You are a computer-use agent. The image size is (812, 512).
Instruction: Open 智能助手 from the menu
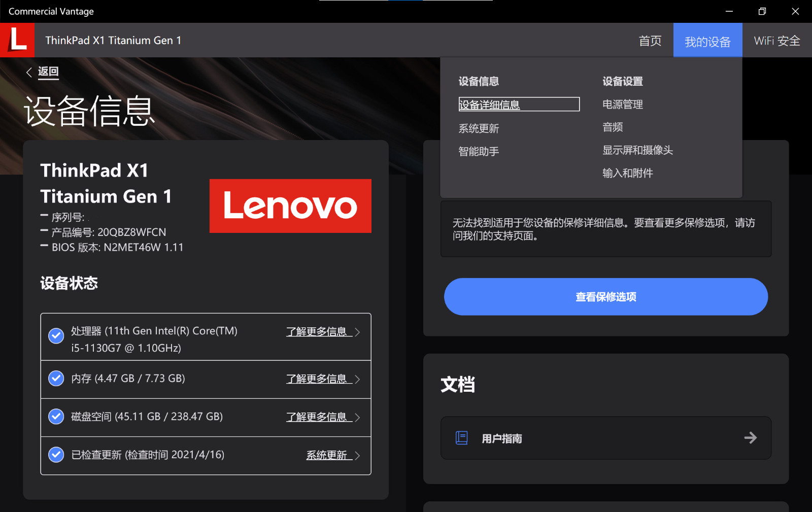point(479,151)
